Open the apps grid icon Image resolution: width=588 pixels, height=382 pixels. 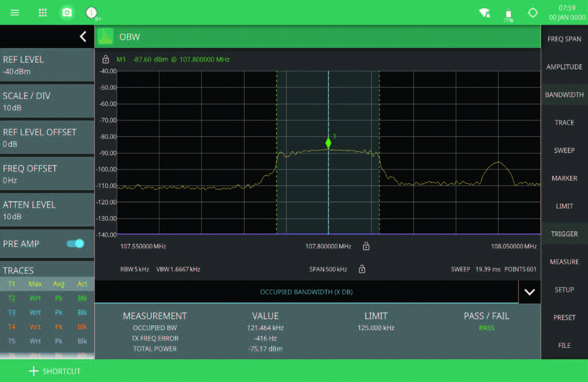pyautogui.click(x=43, y=13)
